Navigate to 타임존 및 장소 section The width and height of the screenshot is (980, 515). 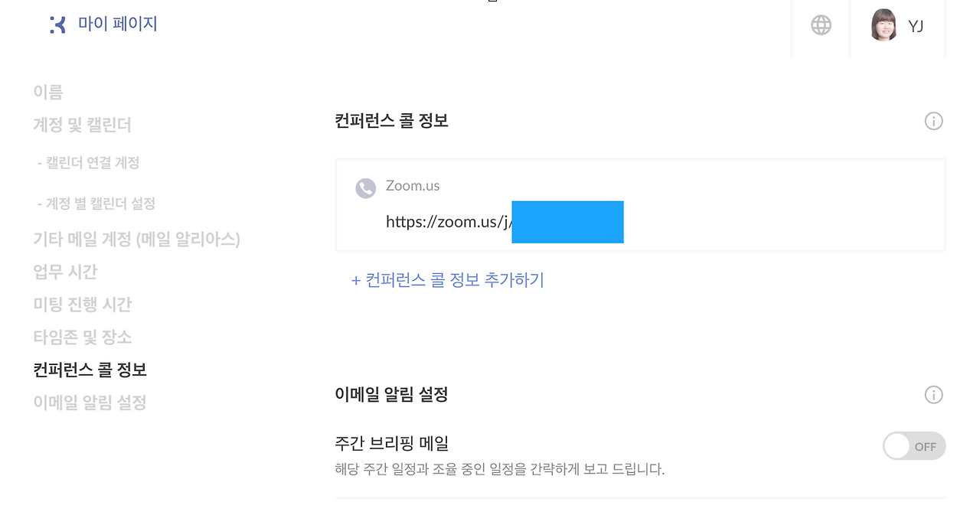82,337
